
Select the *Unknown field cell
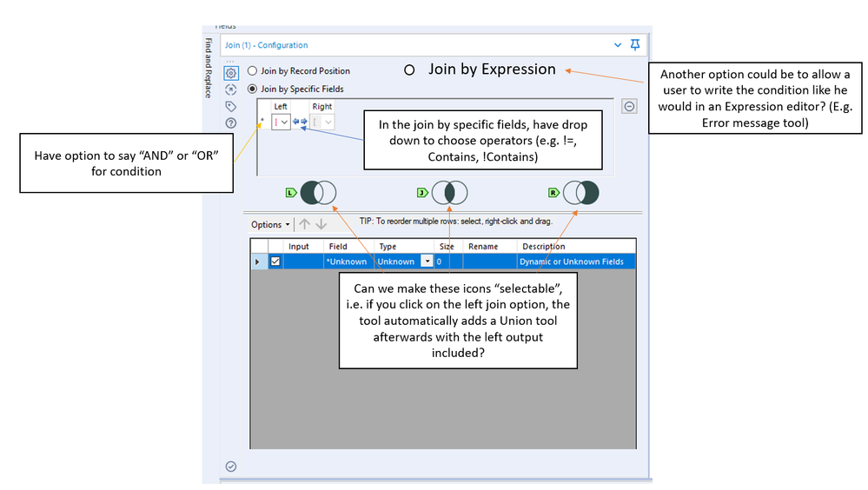pyautogui.click(x=348, y=262)
